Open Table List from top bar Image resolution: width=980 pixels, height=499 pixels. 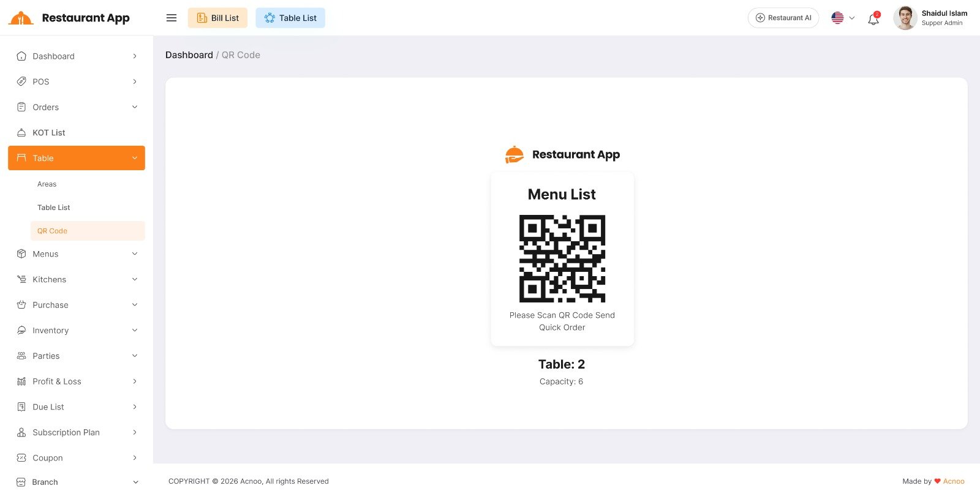coord(290,18)
